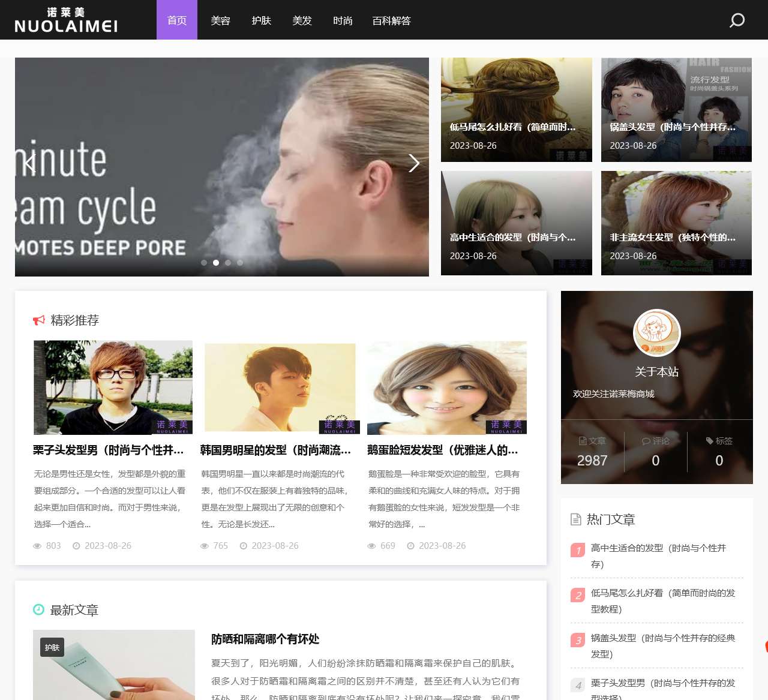Click 欢迎关注诺莱梅商城 text

pos(614,394)
